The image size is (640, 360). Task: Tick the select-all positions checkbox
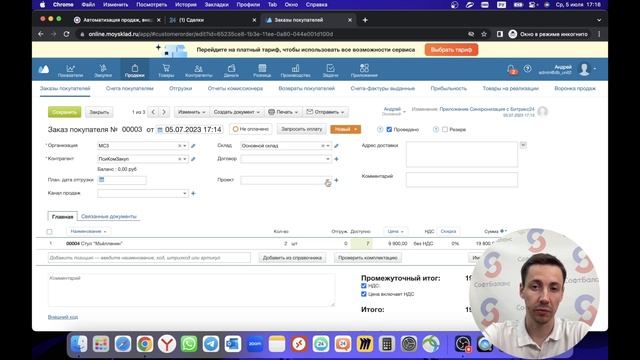49,232
